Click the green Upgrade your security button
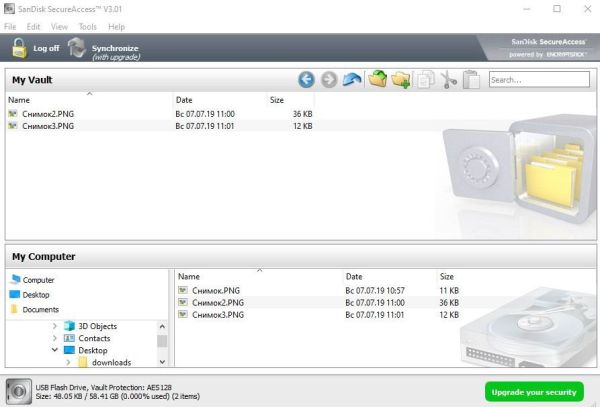 [534, 389]
